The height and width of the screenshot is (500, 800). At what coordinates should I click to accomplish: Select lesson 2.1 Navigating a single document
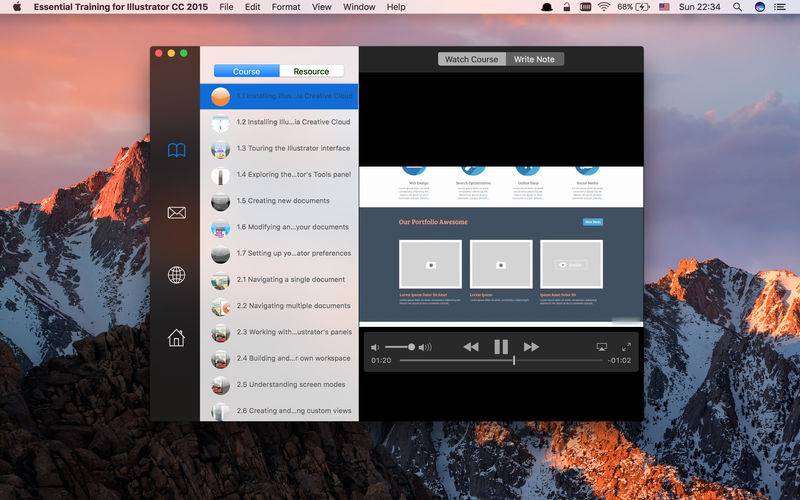tap(279, 280)
